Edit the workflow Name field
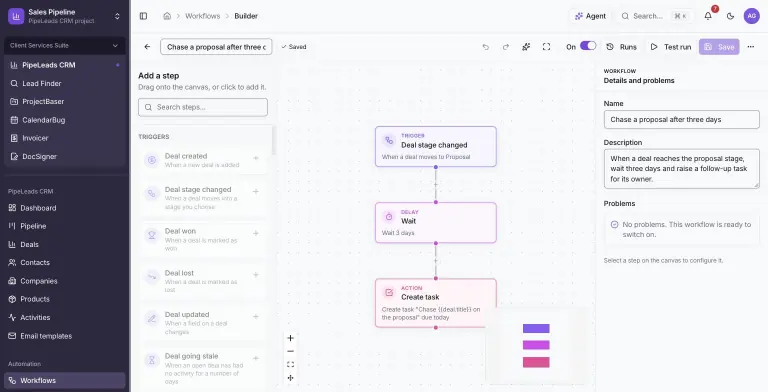Image resolution: width=768 pixels, height=392 pixels. (x=681, y=120)
